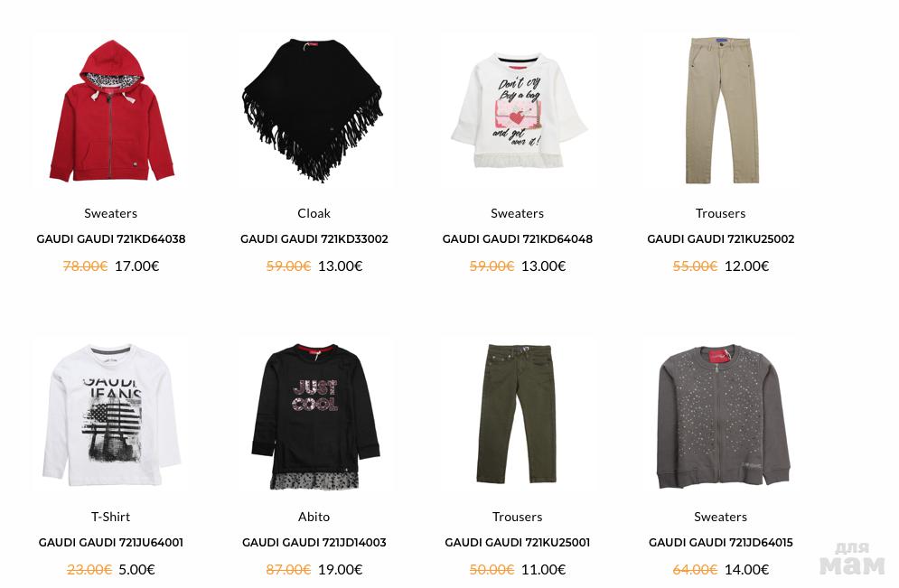Select the Cloak category label
899x588 pixels.
click(314, 213)
